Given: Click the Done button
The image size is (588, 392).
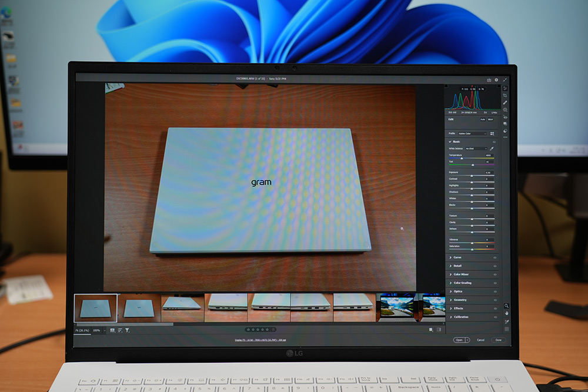Looking at the screenshot, I should click(499, 340).
